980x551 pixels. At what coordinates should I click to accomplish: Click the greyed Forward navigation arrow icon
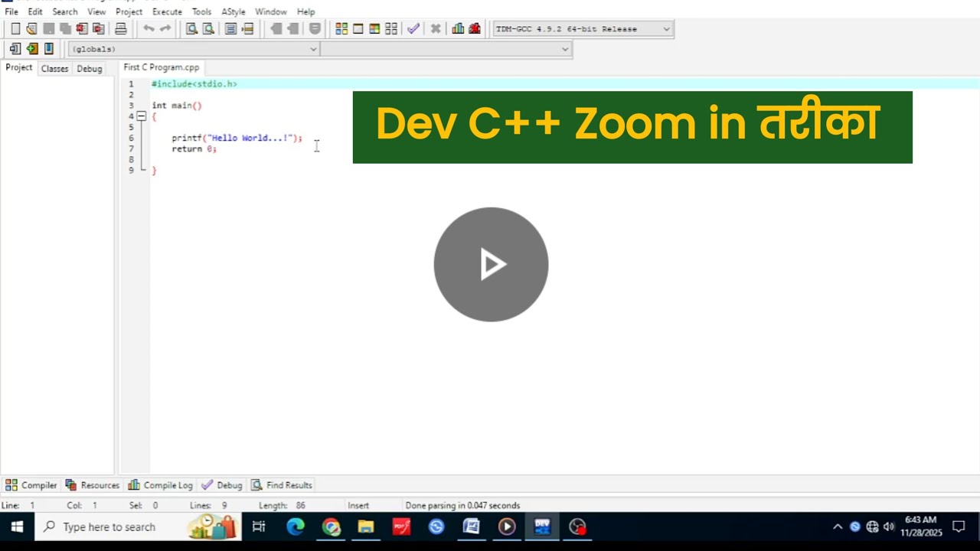[293, 29]
